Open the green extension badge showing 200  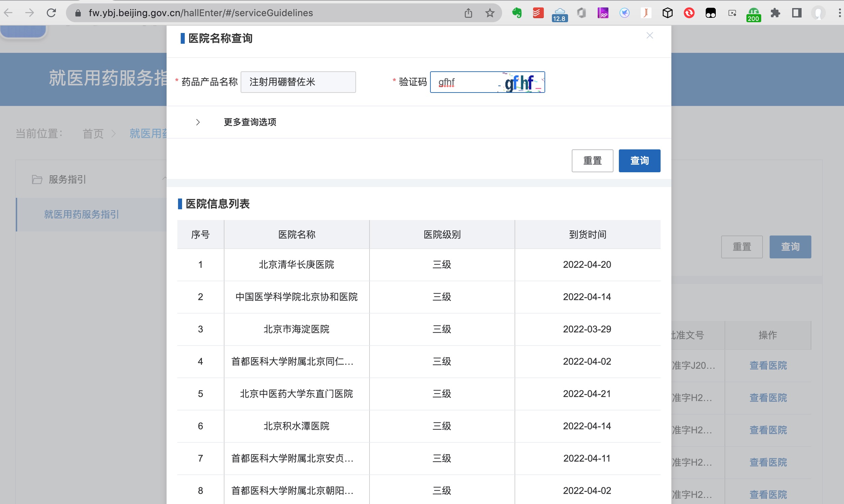(x=753, y=15)
